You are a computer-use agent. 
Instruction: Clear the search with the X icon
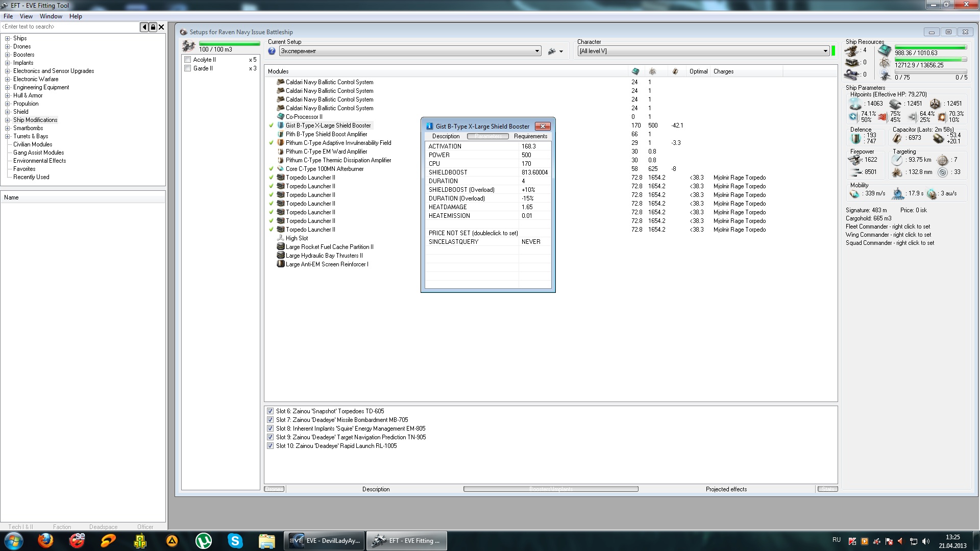click(x=161, y=27)
